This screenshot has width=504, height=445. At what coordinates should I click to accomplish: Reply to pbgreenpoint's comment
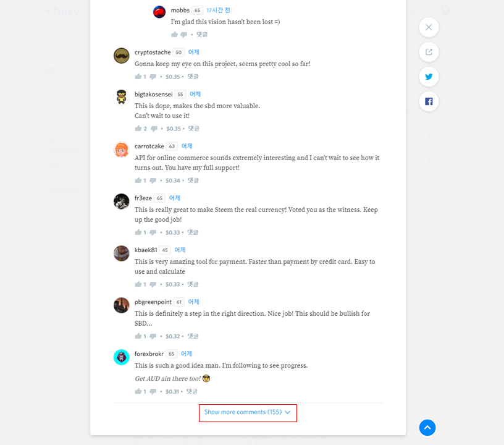193,336
